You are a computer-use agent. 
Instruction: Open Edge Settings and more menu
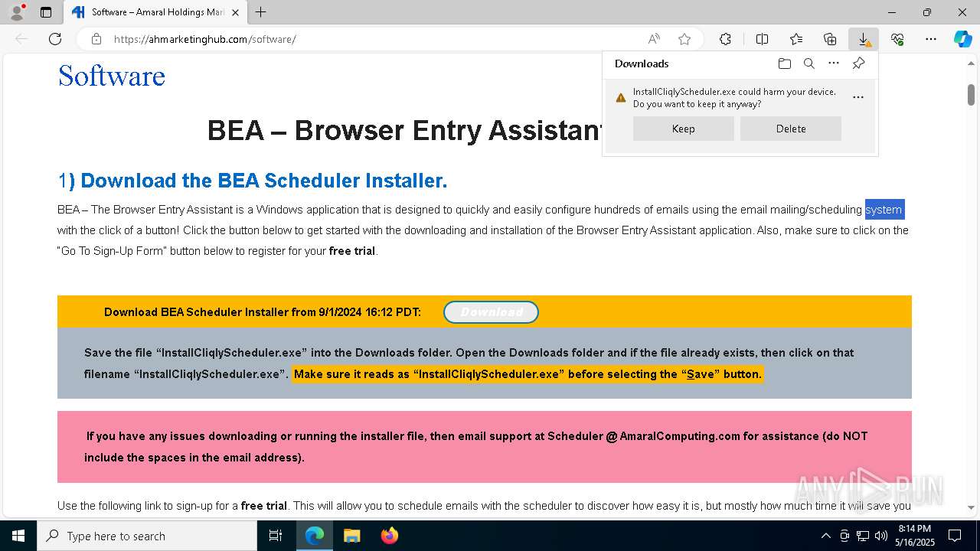point(931,39)
